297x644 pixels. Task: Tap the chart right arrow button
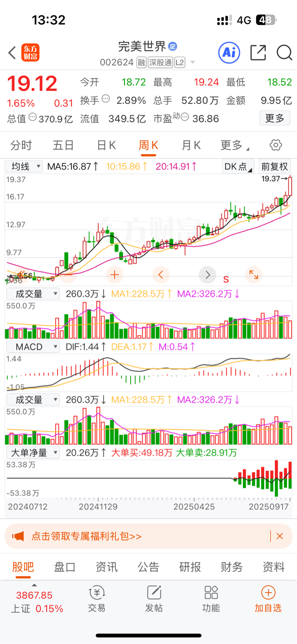click(207, 275)
